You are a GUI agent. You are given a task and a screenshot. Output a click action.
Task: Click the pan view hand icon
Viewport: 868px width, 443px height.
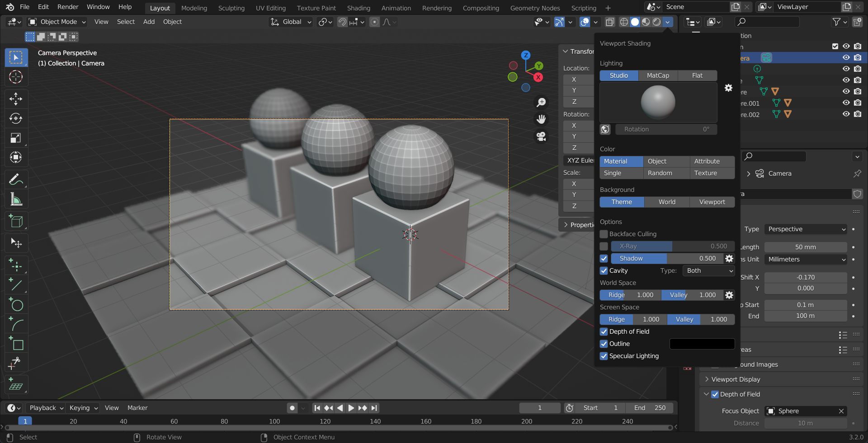coord(541,119)
